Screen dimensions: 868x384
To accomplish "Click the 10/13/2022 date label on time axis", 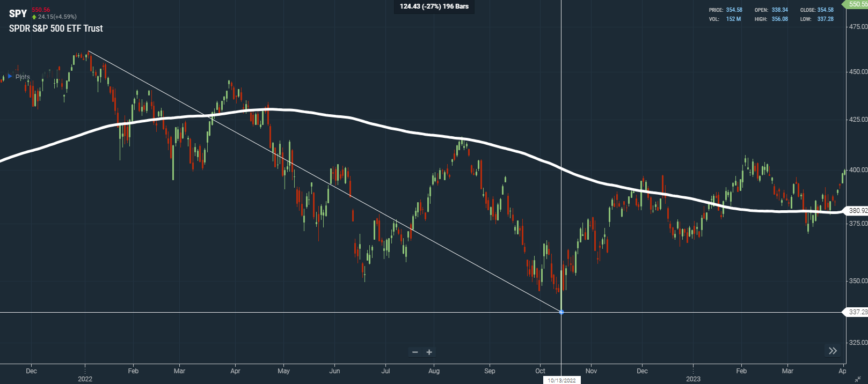I will pyautogui.click(x=561, y=380).
